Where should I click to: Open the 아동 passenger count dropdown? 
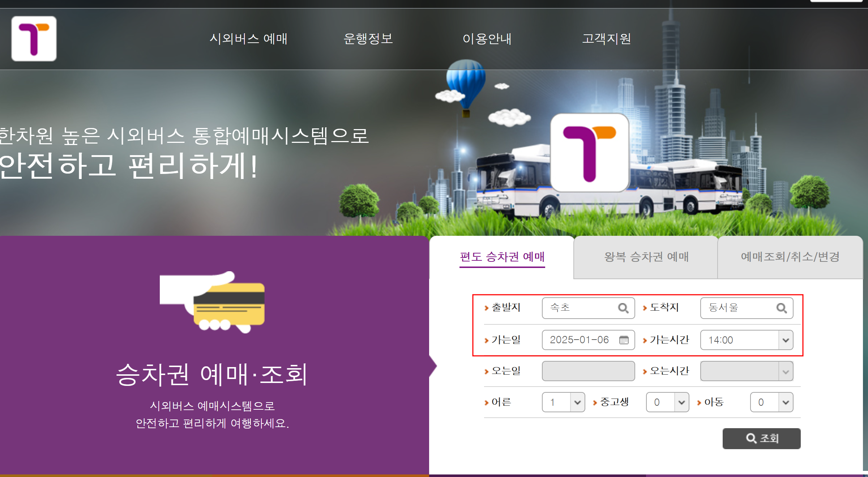coord(785,402)
